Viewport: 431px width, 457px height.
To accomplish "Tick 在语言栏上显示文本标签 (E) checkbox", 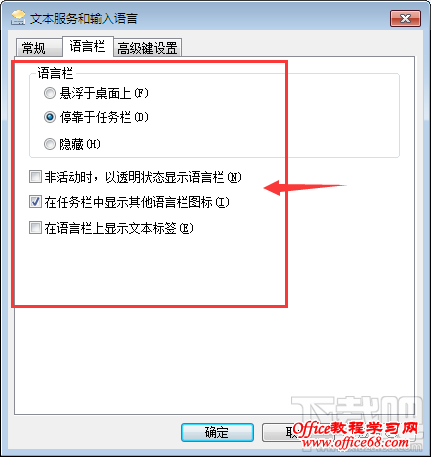I will click(x=35, y=228).
